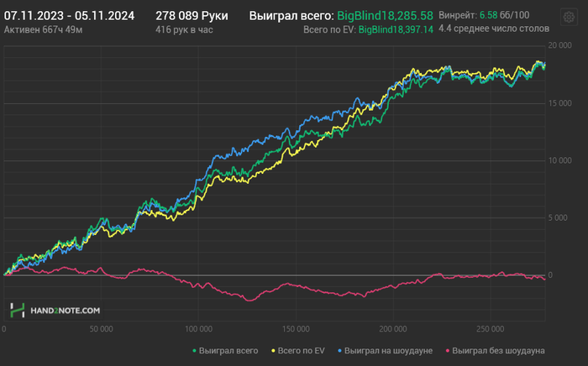Viewport: 588px width, 366px height.
Task: Click the x-axis label '200 000'
Action: [x=393, y=329]
